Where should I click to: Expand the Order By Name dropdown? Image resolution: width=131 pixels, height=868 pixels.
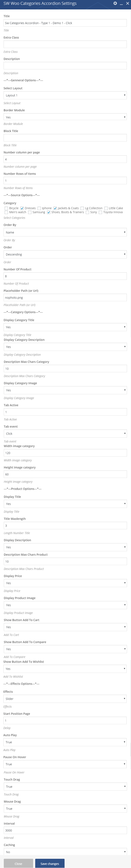(65, 232)
